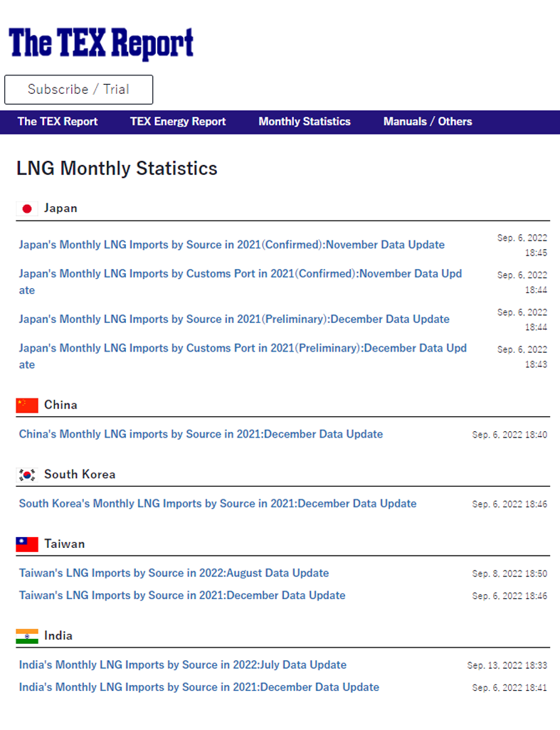
Task: Select Monthly Statistics in navigation bar
Action: (305, 122)
